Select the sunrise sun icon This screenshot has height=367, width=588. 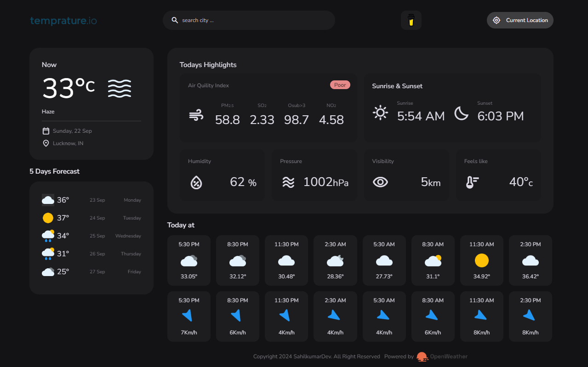pyautogui.click(x=380, y=113)
